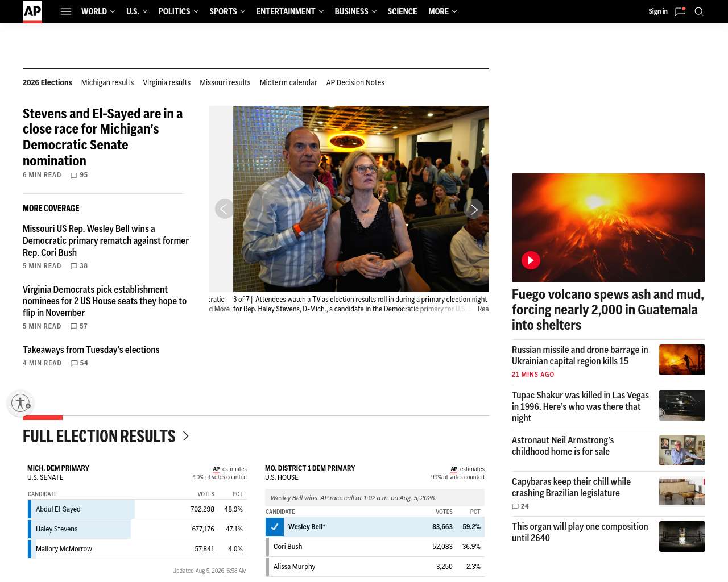Image resolution: width=728 pixels, height=582 pixels.
Task: Select Alissa Murphy candidate row
Action: [x=375, y=567]
